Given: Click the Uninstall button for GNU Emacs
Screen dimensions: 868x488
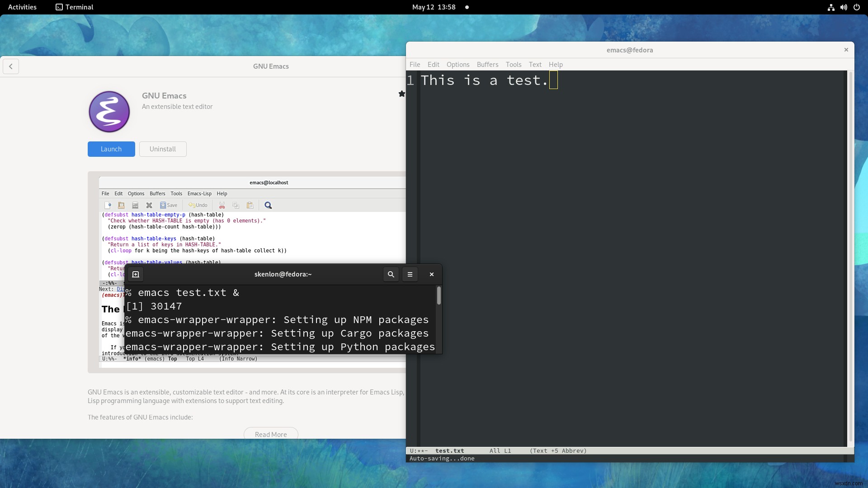Looking at the screenshot, I should [x=162, y=148].
